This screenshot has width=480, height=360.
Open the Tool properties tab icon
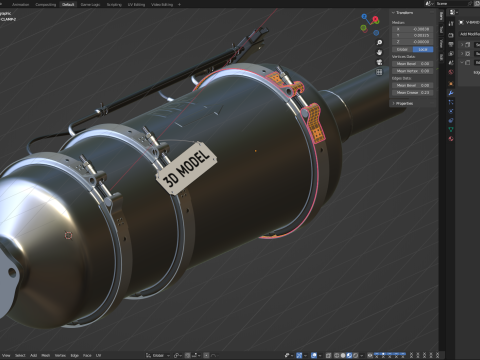point(451,24)
